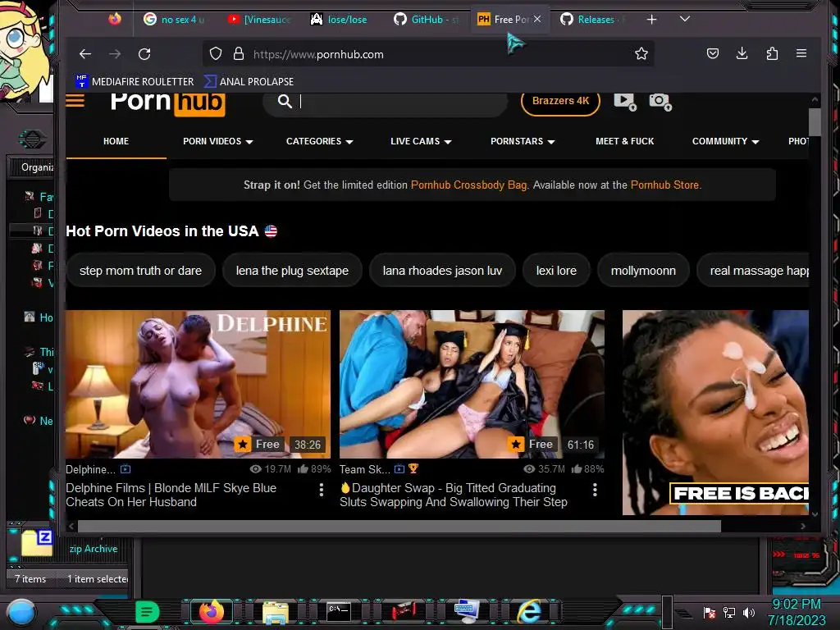
Task: Click the Brazzers 4K button
Action: [x=560, y=101]
